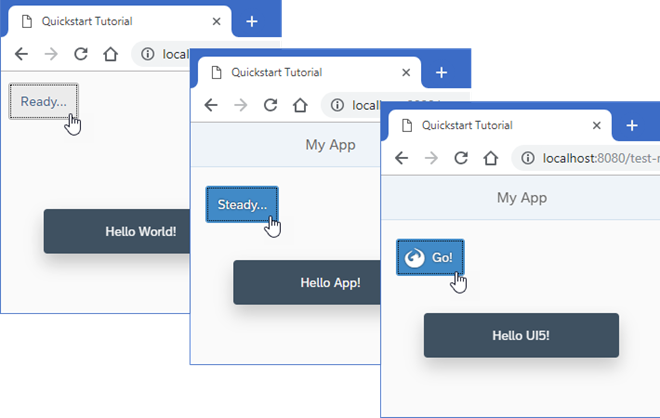660x418 pixels.
Task: Close the tab in the Hello UI5! window
Action: pos(596,126)
